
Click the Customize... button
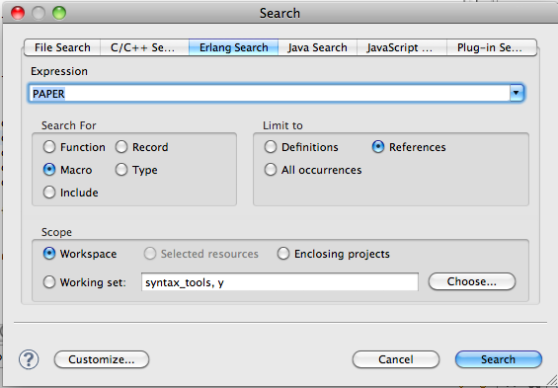click(101, 360)
